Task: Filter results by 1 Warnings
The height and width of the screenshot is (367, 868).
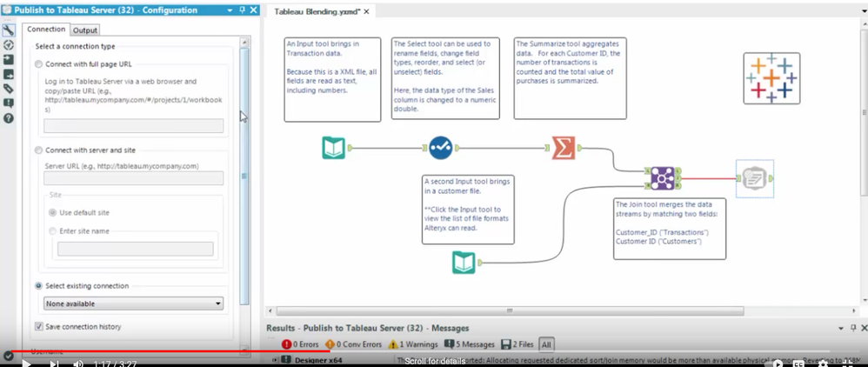Action: click(x=413, y=344)
